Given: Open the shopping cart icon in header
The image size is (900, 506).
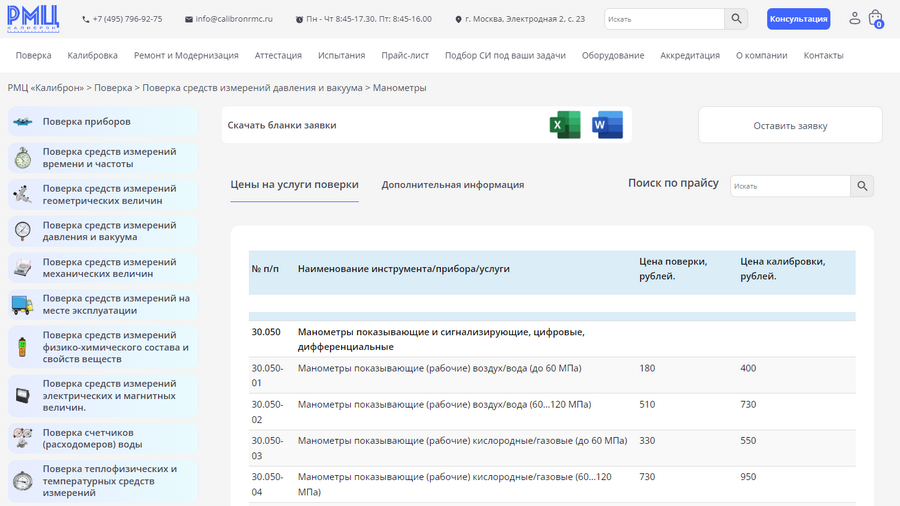Looking at the screenshot, I should (x=876, y=18).
